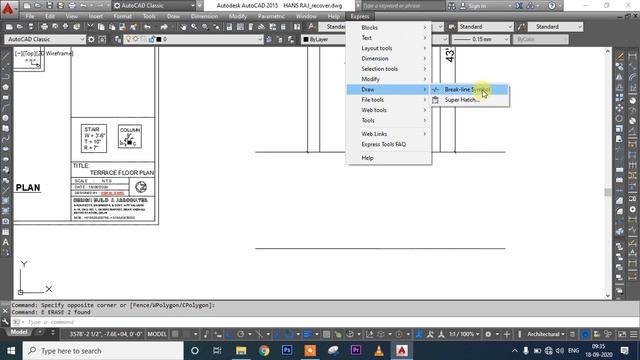Select the Multiline Text 'A' tool

click(x=6, y=242)
